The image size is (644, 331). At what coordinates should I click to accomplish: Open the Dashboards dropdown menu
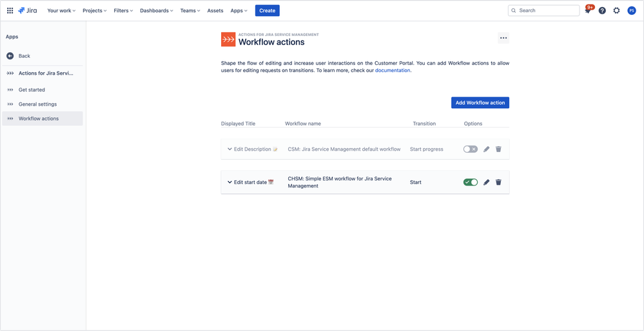[157, 11]
